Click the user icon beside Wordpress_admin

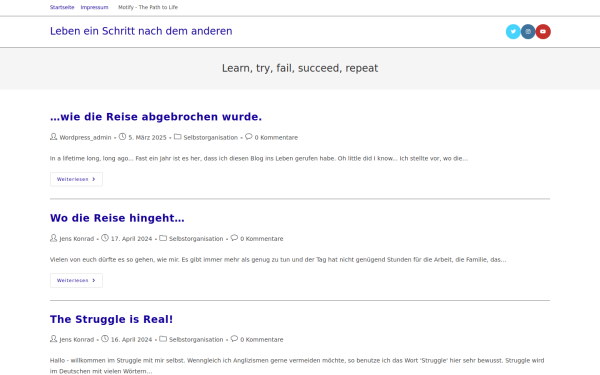point(54,137)
